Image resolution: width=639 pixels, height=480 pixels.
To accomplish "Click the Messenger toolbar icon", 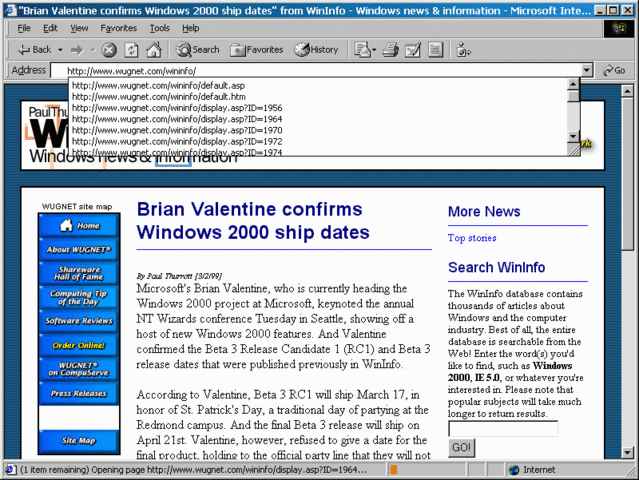I will point(464,50).
